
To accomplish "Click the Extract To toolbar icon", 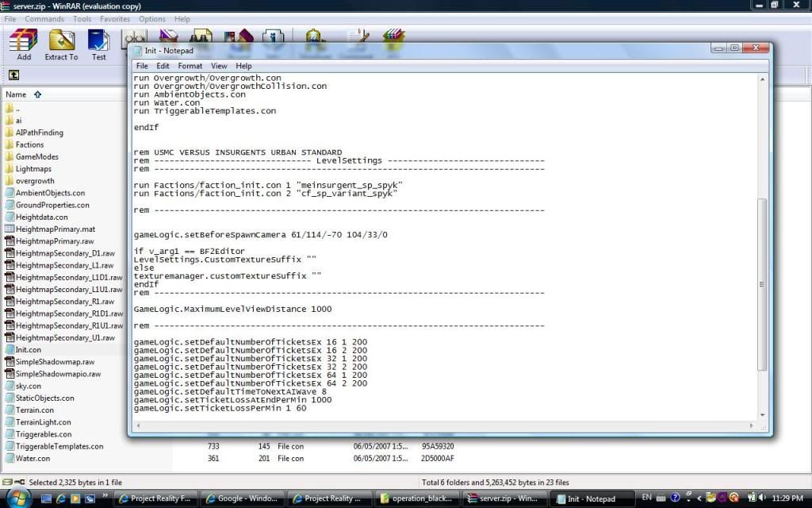I will [x=61, y=44].
